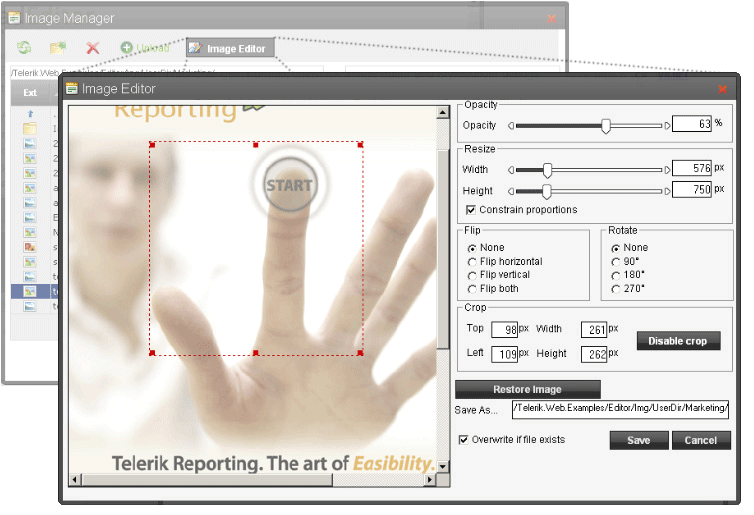Click the green Upload button
Viewport: 754px width, 515px height.
pyautogui.click(x=145, y=48)
